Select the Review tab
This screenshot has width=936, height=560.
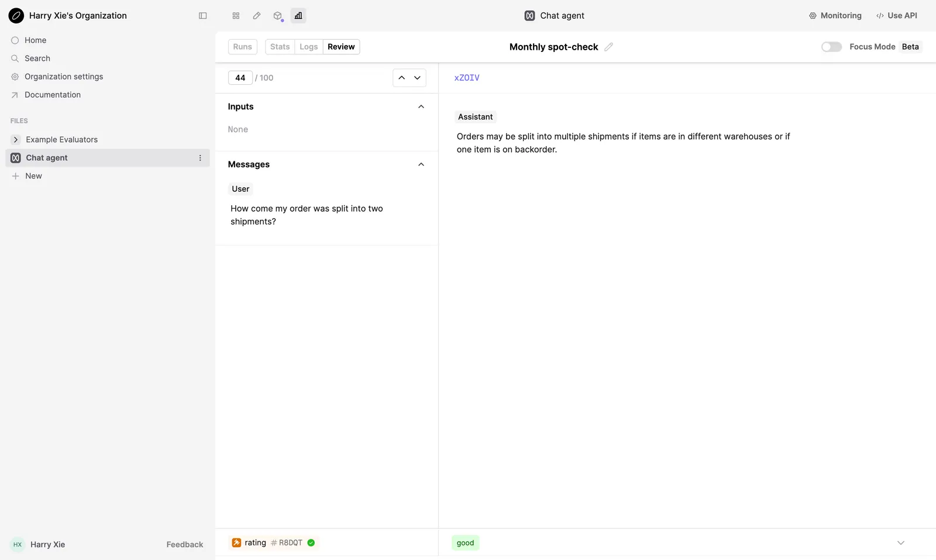tap(341, 47)
